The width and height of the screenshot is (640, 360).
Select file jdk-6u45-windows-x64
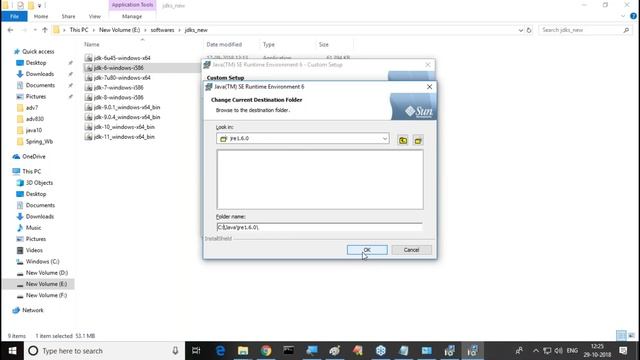pos(122,58)
